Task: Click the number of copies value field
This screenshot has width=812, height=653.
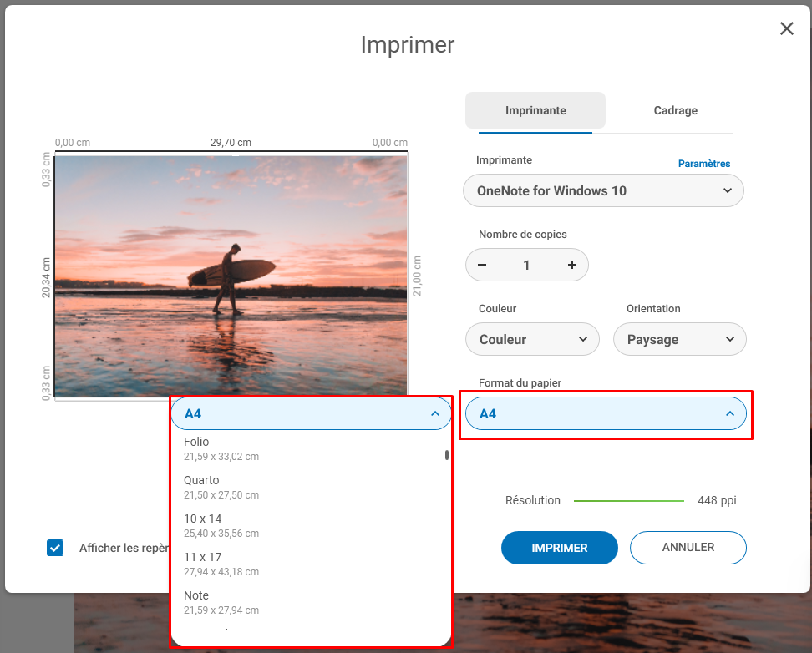Action: 526,266
